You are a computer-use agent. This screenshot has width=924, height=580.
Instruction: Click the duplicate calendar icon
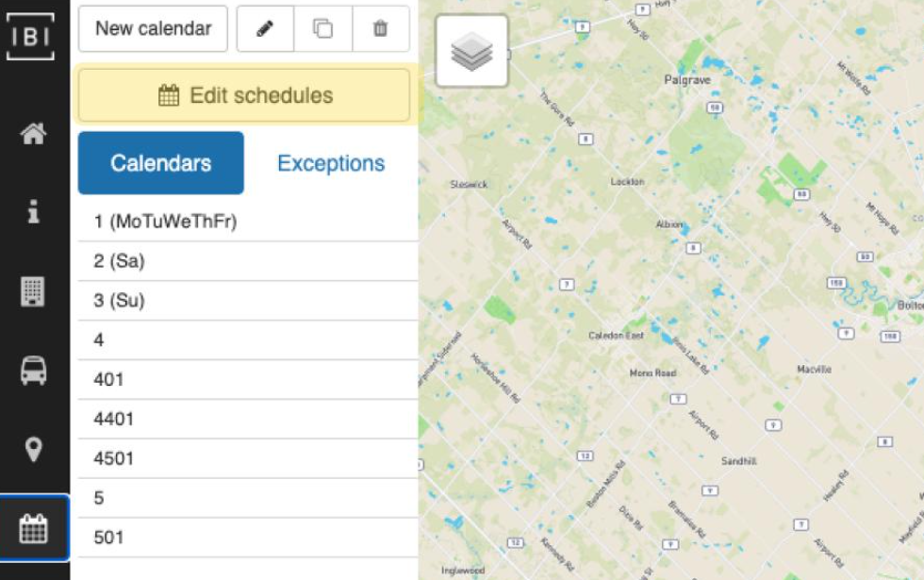[x=322, y=28]
